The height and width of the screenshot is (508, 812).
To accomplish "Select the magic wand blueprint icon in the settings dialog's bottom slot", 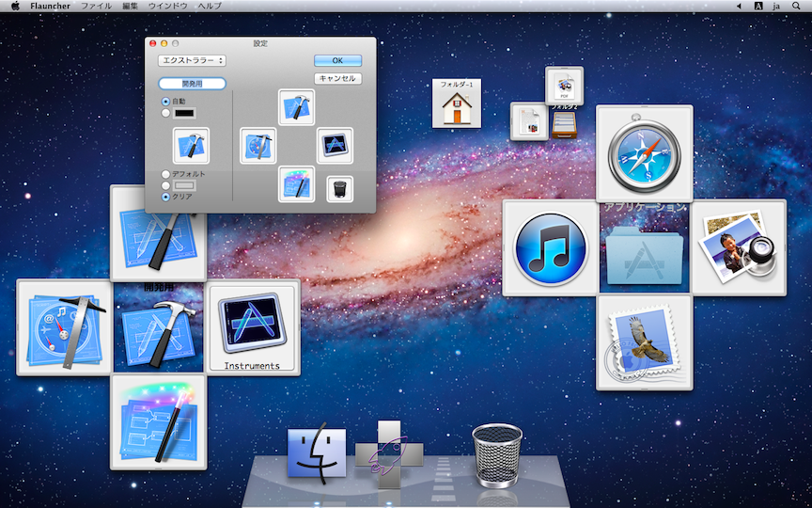I will (x=296, y=184).
